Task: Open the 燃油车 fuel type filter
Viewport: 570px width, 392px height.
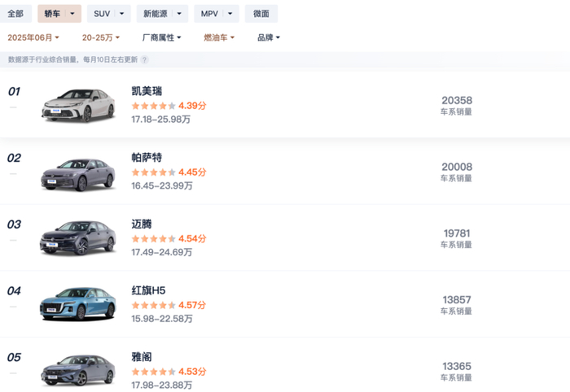Action: click(219, 37)
